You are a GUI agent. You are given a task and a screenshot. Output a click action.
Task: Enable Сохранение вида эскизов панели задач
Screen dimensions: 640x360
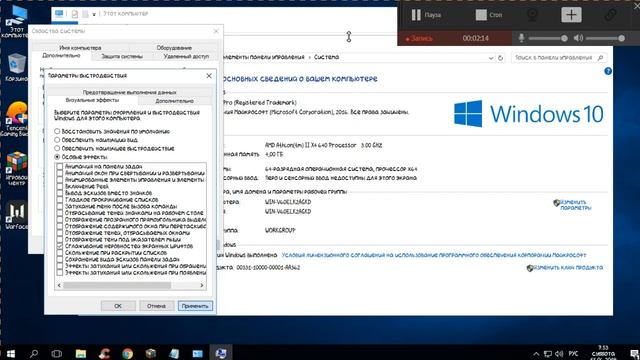tap(60, 259)
